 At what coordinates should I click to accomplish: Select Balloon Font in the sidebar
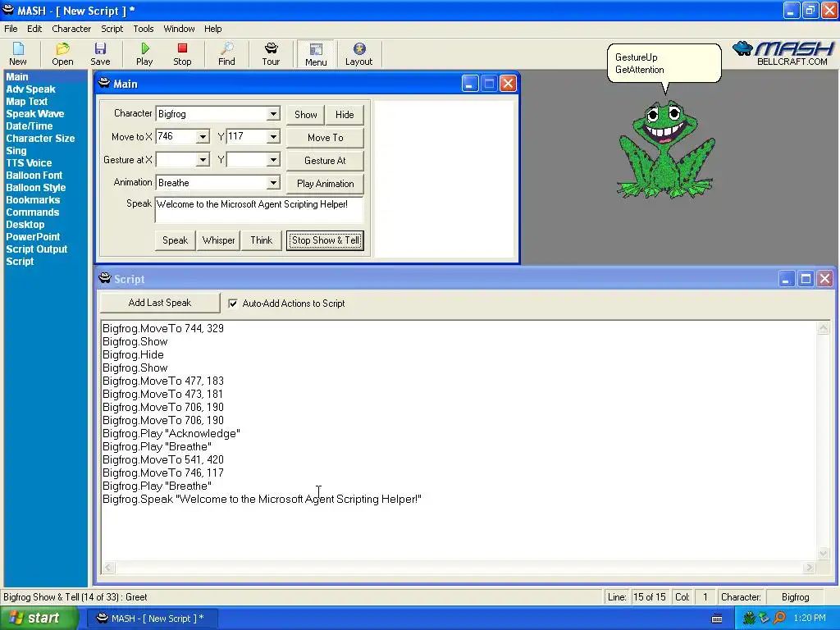click(34, 176)
